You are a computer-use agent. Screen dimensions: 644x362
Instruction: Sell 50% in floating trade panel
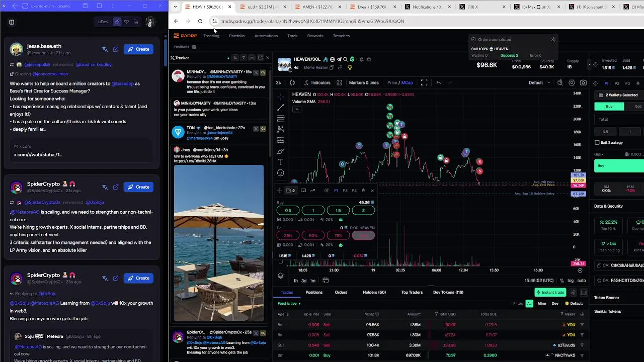(x=313, y=235)
